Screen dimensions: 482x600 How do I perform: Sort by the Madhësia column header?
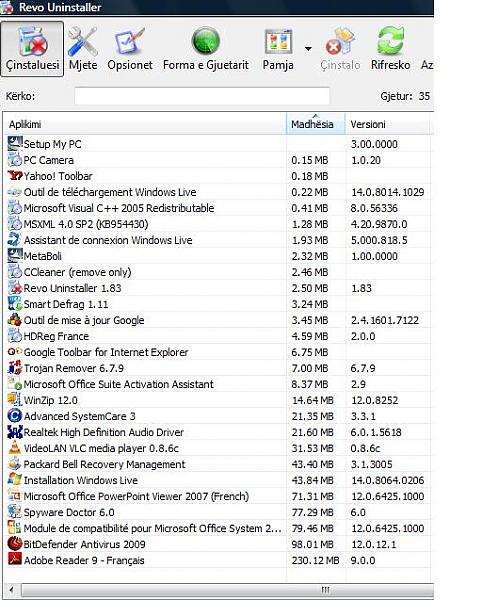click(316, 124)
